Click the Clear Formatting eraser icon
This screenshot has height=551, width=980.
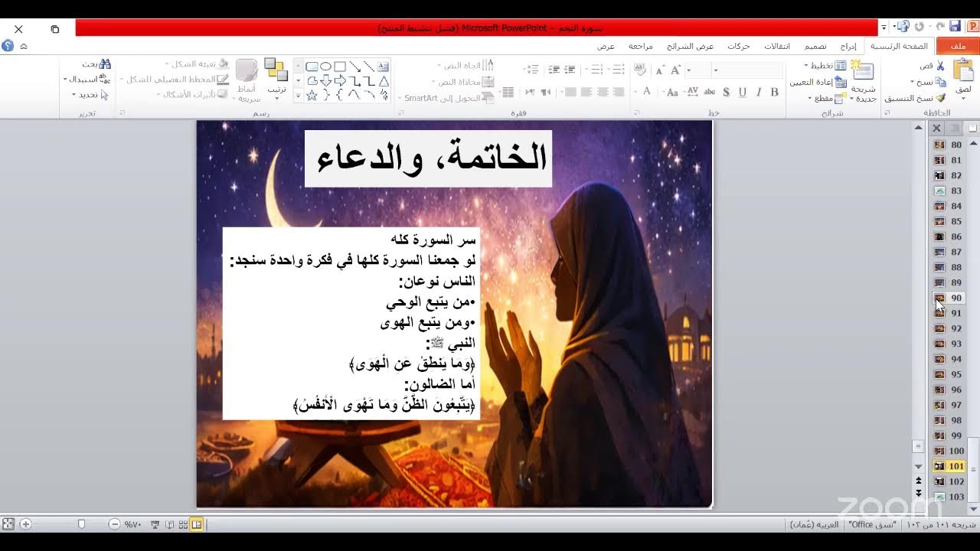pos(639,69)
